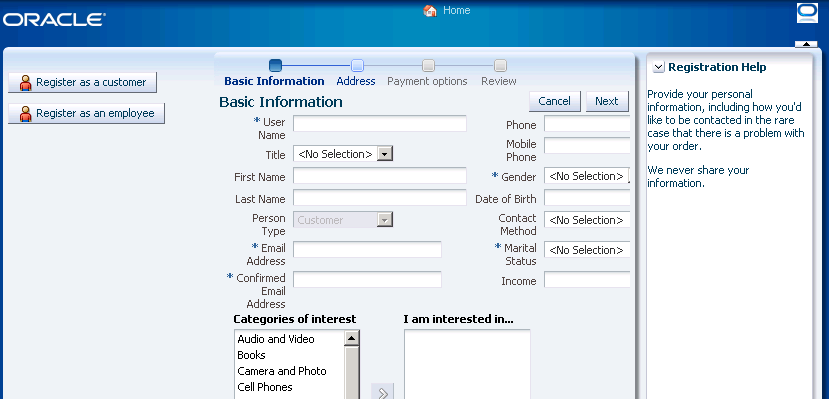Open the user icon at top right
Screen dimensions: 829x399
807,13
